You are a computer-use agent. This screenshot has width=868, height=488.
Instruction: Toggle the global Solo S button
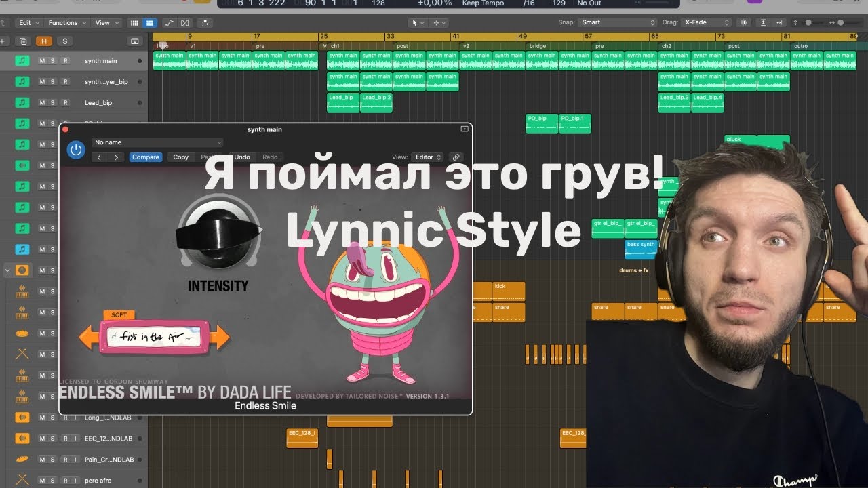[x=65, y=41]
